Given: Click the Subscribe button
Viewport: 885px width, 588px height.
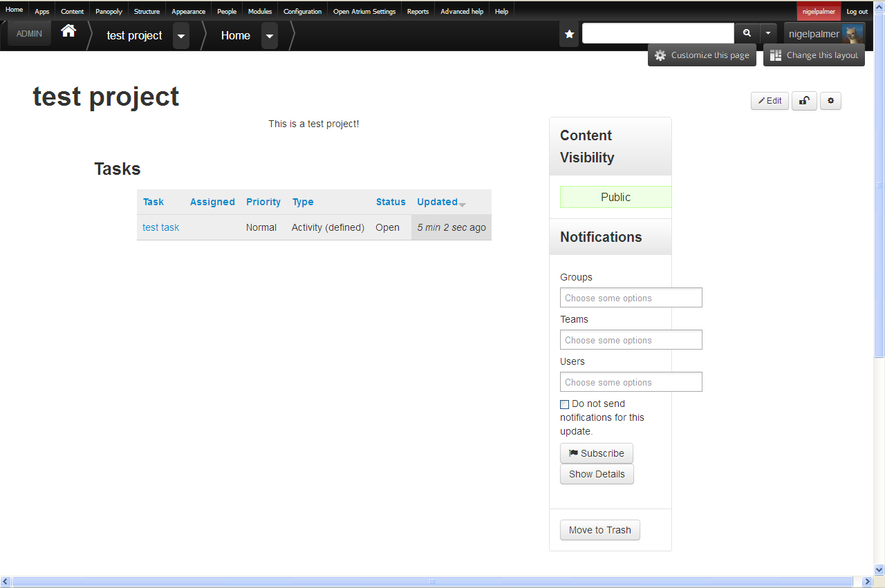Looking at the screenshot, I should tap(597, 453).
